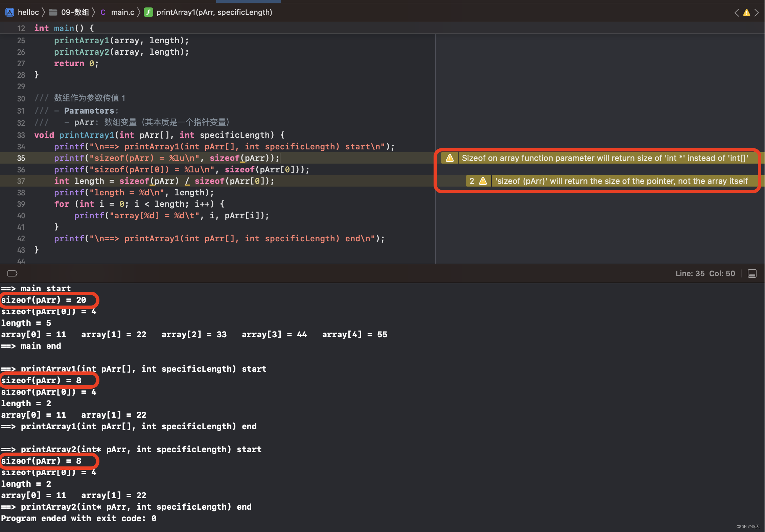Click 'sizeof(pArr) = 20' console line

[x=44, y=300]
